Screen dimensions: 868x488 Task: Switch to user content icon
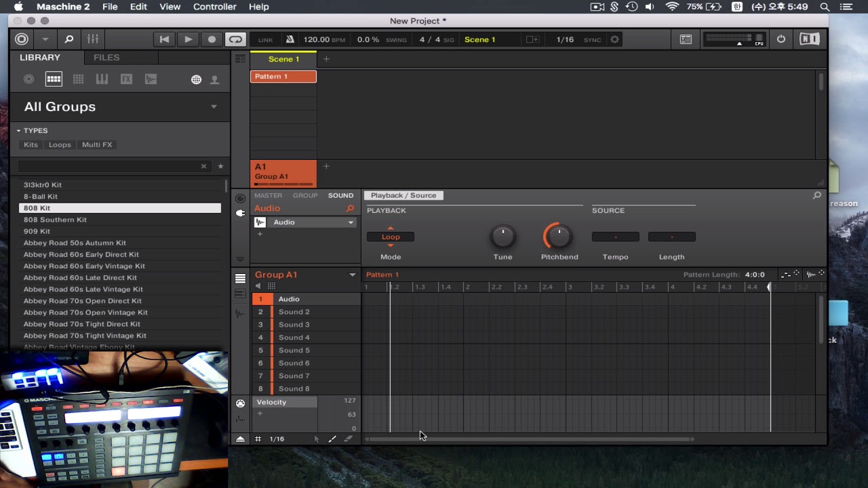click(x=214, y=80)
